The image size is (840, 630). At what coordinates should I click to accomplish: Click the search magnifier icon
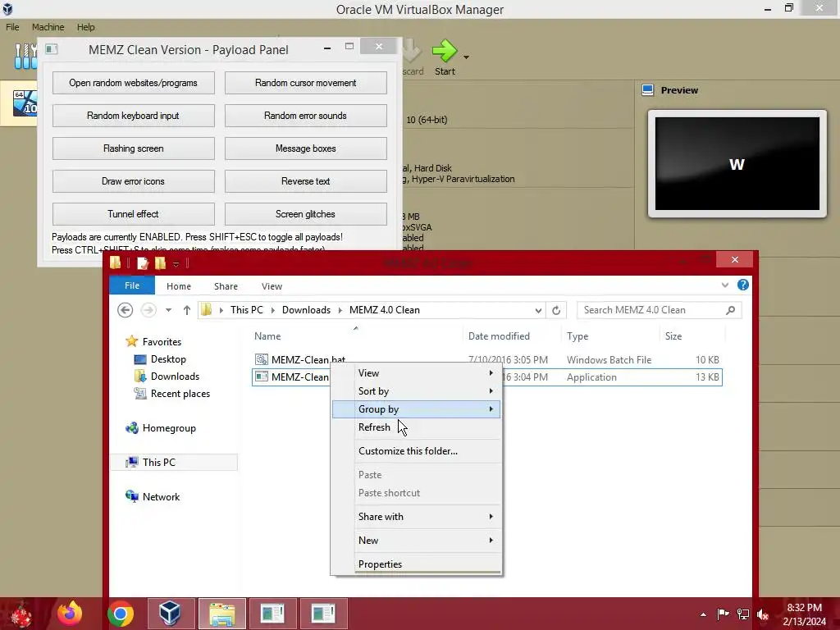[x=730, y=309]
